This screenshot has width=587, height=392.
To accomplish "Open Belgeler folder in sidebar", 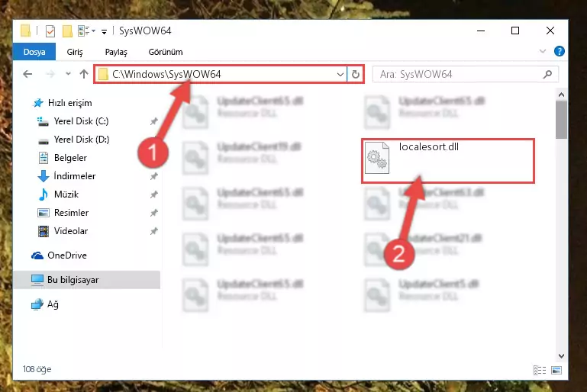I will pyautogui.click(x=70, y=158).
